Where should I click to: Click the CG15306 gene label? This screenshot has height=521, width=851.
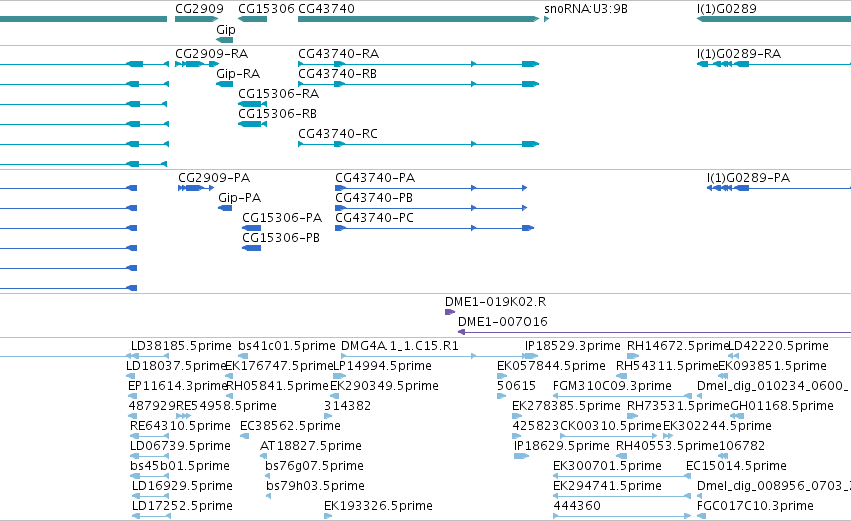coord(266,9)
